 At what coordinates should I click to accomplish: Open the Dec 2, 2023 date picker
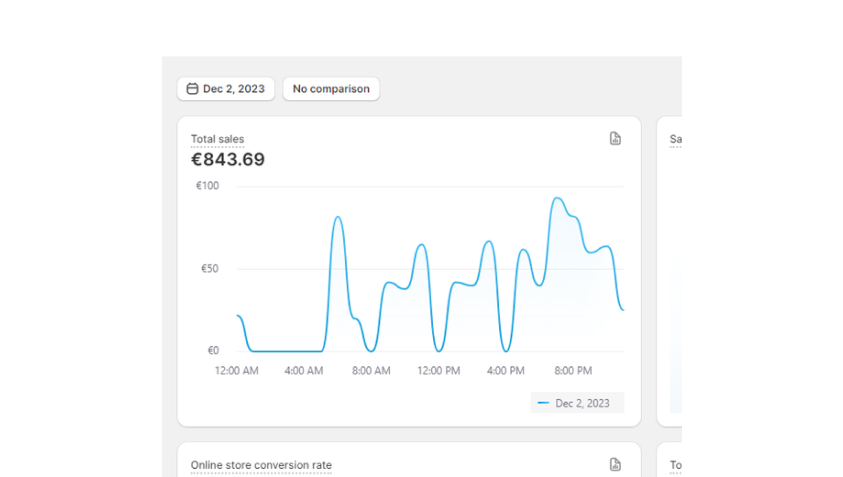coord(226,89)
